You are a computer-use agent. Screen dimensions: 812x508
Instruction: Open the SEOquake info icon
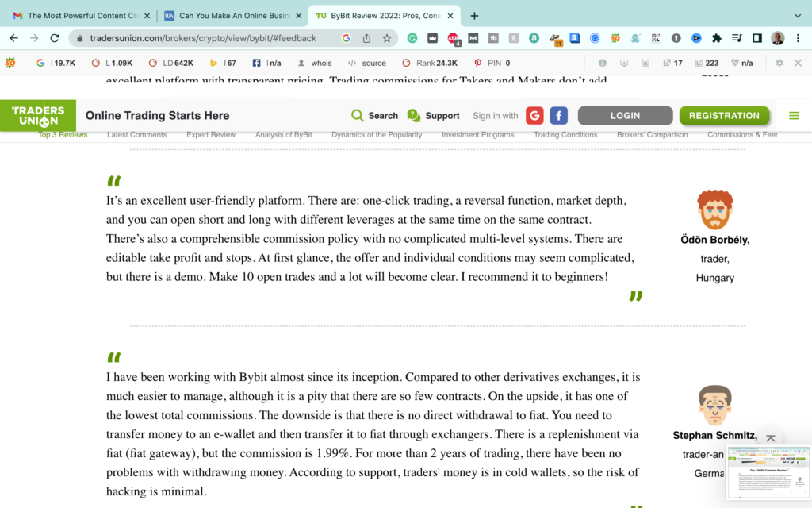[x=603, y=63]
